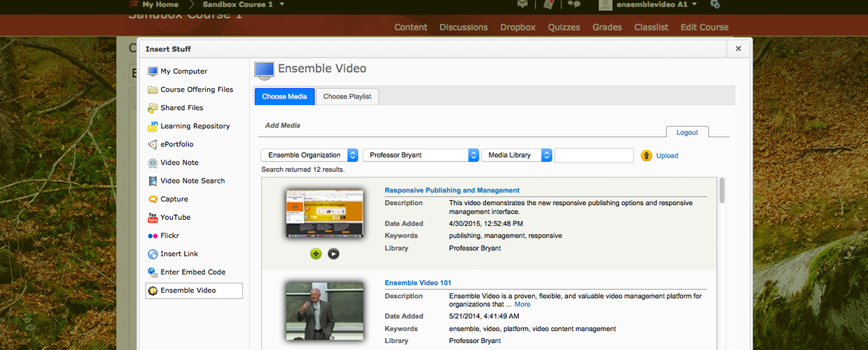Click the orange Upload arrow icon

[647, 155]
